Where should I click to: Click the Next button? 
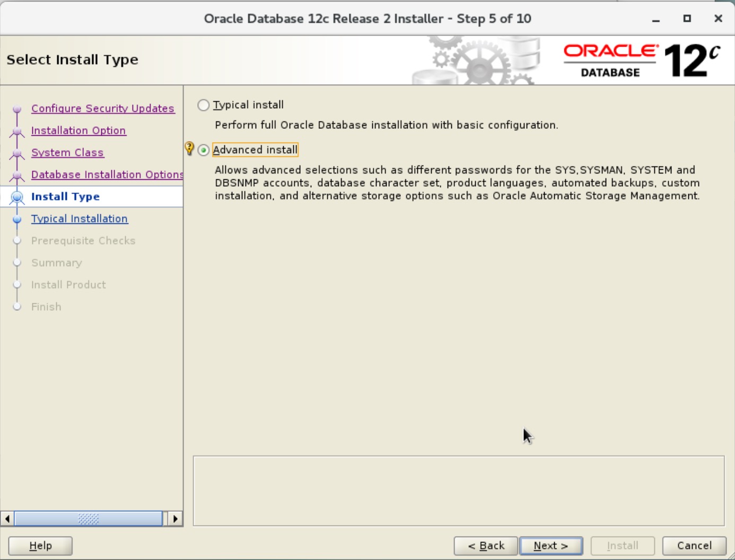[x=551, y=546]
